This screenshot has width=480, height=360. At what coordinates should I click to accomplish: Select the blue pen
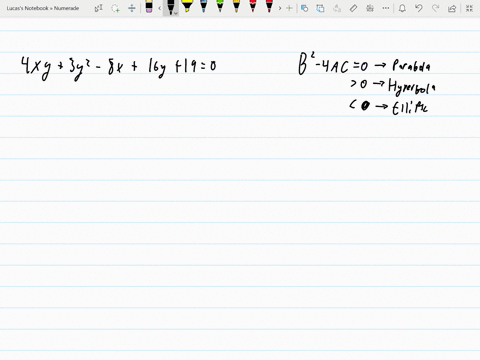[204, 6]
